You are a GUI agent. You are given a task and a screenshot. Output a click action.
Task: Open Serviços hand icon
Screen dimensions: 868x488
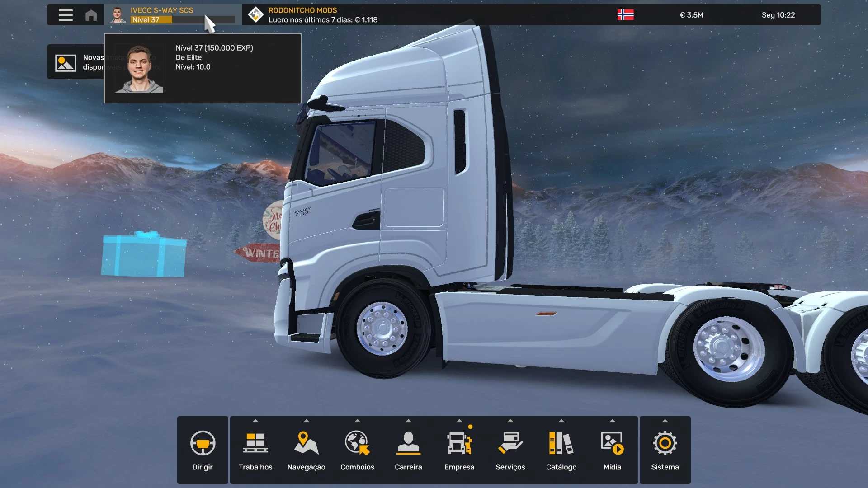click(510, 443)
